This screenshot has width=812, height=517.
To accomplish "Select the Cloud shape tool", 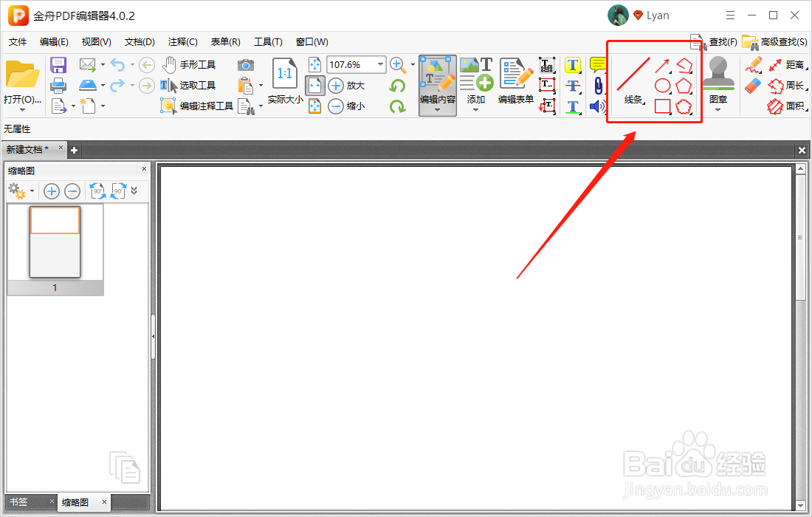I will pos(684,106).
